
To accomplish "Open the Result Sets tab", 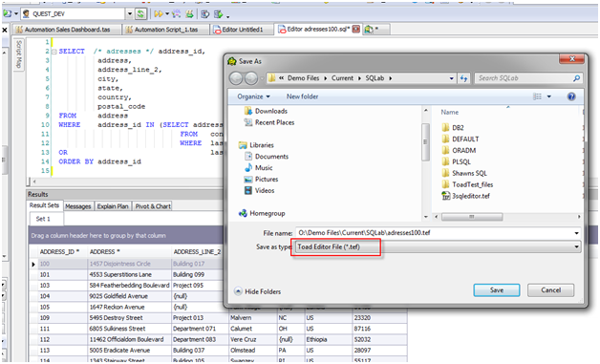I will [x=44, y=205].
